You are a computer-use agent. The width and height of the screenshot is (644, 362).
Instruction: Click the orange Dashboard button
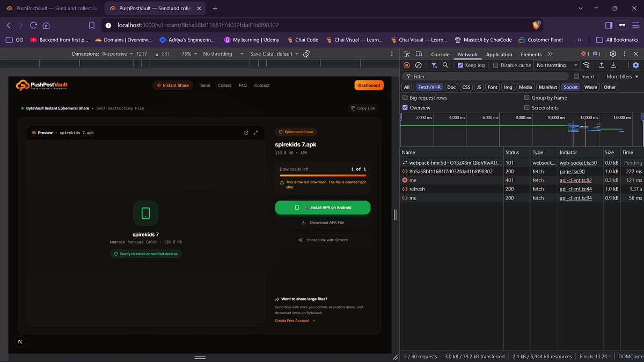[369, 85]
